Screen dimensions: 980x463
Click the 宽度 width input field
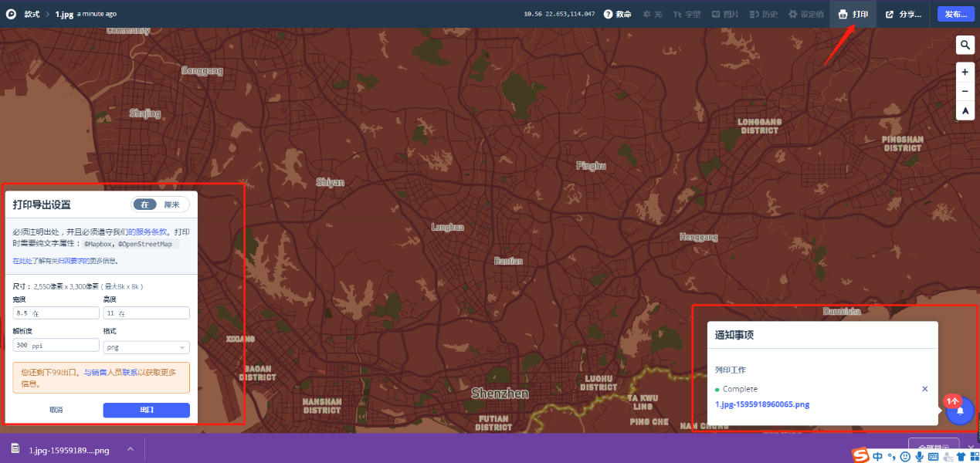56,313
